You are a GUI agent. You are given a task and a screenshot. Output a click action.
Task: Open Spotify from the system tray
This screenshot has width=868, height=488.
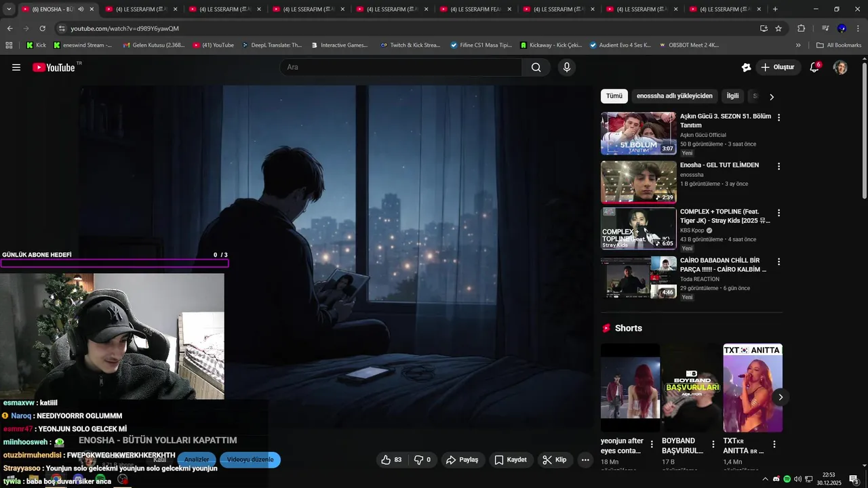[787, 479]
